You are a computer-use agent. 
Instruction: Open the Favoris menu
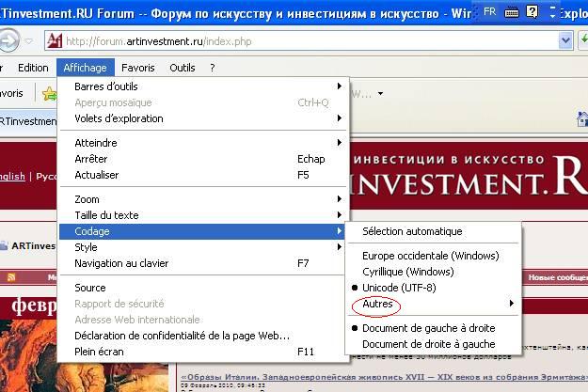(138, 68)
